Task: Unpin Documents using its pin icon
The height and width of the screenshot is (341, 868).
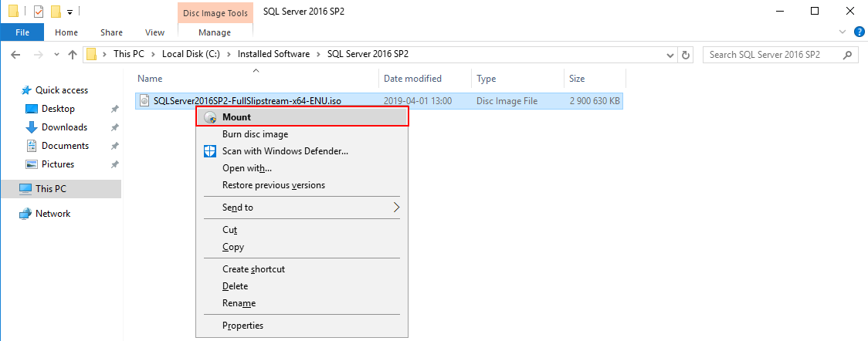Action: coord(114,146)
